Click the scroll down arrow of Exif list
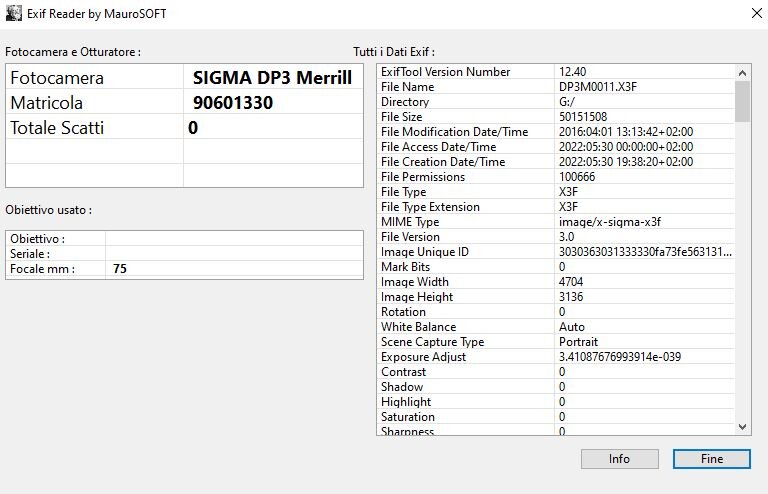 (x=743, y=427)
